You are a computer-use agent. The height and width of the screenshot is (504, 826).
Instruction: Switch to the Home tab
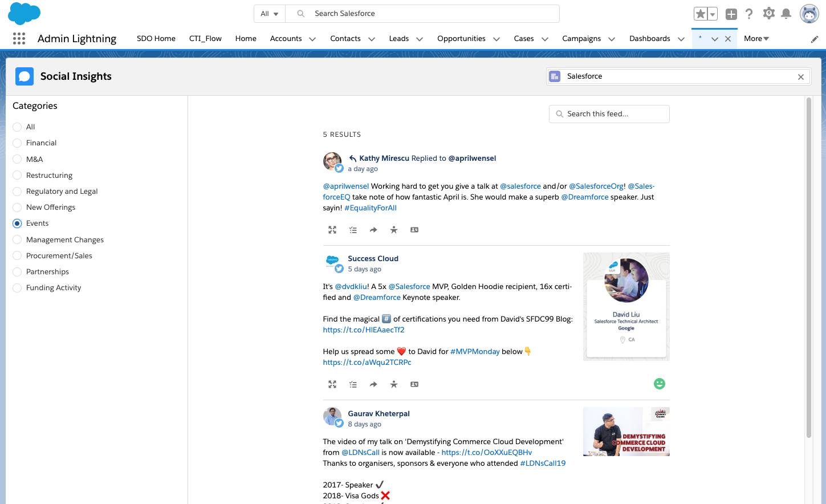246,38
